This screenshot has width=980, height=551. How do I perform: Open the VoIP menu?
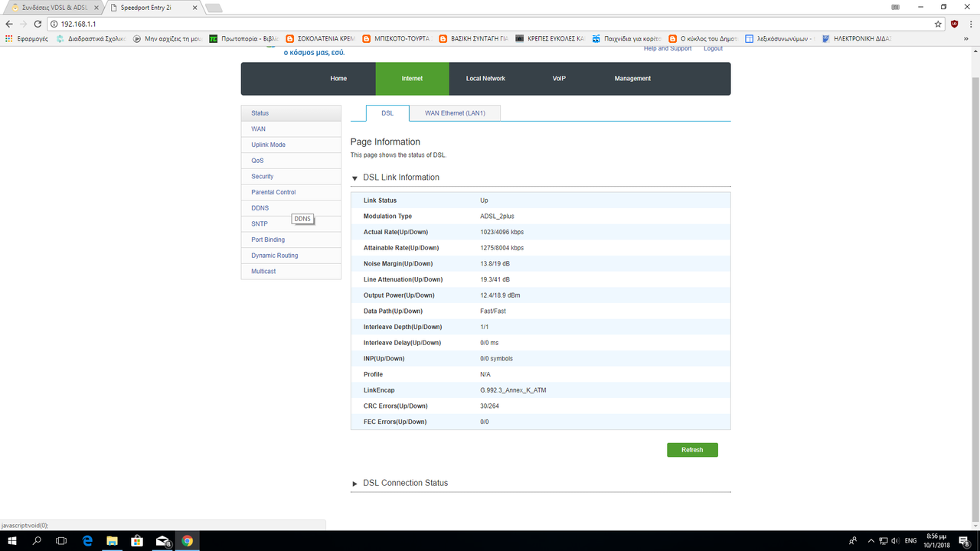(x=559, y=79)
